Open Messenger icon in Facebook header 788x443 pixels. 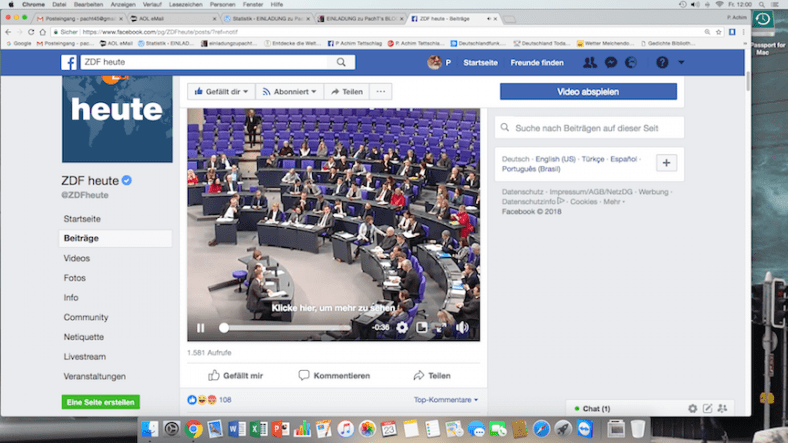point(611,62)
